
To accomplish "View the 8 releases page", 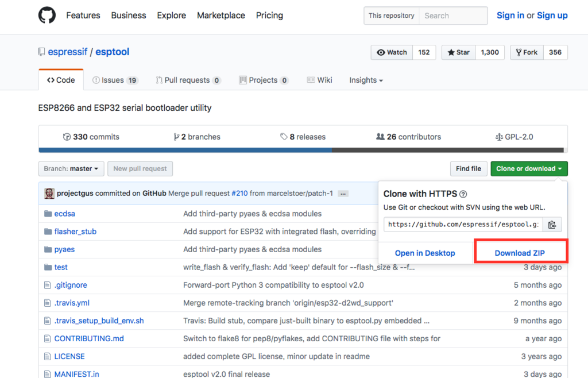I will tap(303, 137).
